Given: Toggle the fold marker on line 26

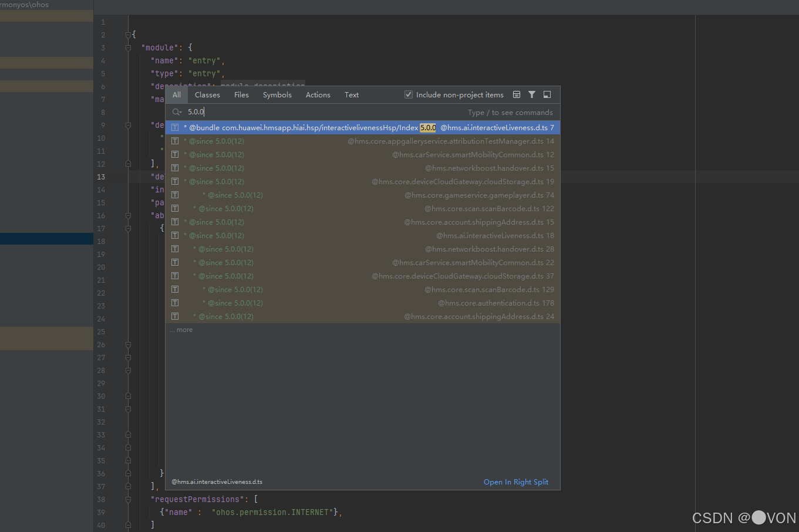Looking at the screenshot, I should [x=128, y=345].
